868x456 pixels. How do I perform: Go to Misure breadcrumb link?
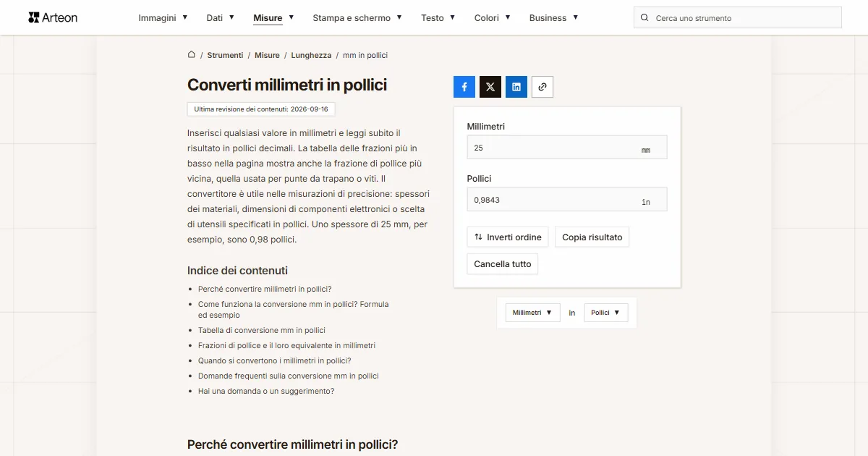(x=267, y=55)
